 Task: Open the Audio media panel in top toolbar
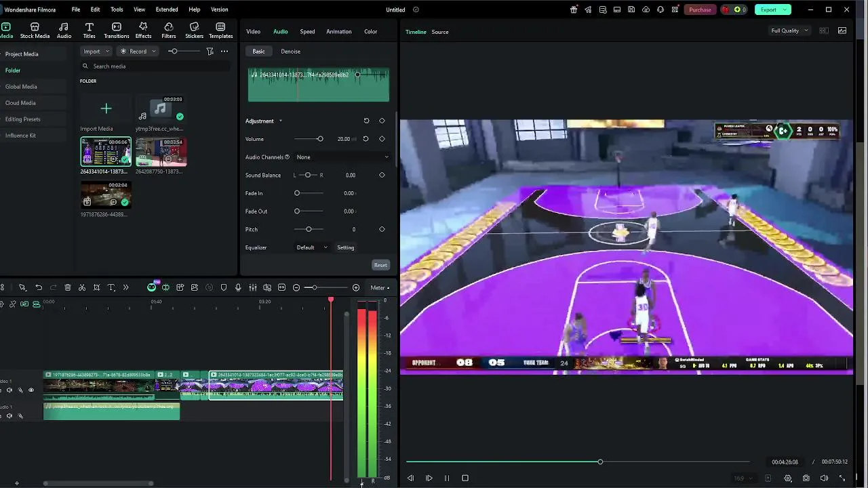click(x=64, y=30)
